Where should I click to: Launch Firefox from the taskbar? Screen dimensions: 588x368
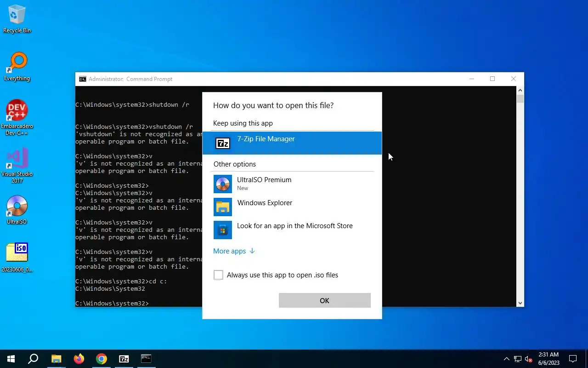pos(79,359)
